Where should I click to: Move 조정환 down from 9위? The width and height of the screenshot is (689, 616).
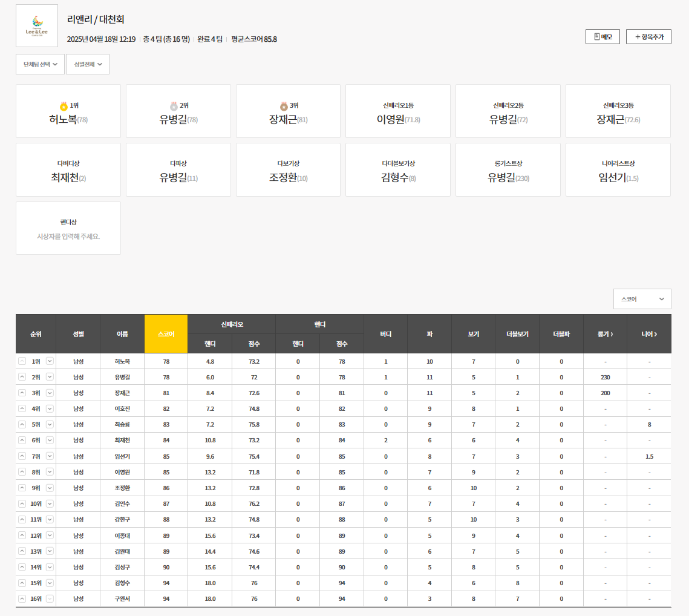point(50,488)
